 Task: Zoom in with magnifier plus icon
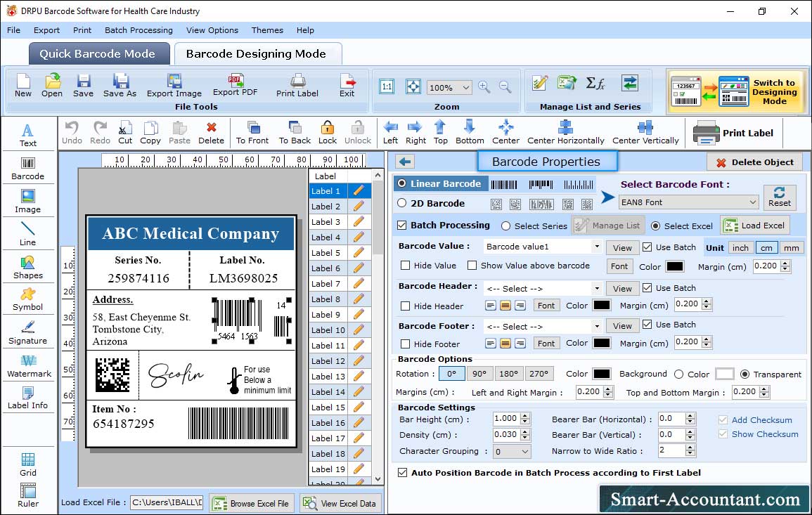click(x=484, y=87)
